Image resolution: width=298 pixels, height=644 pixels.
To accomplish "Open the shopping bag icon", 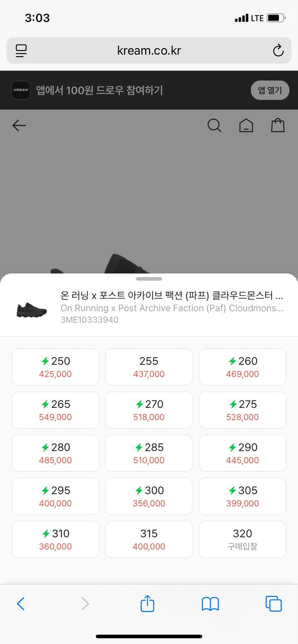I will pos(278,125).
